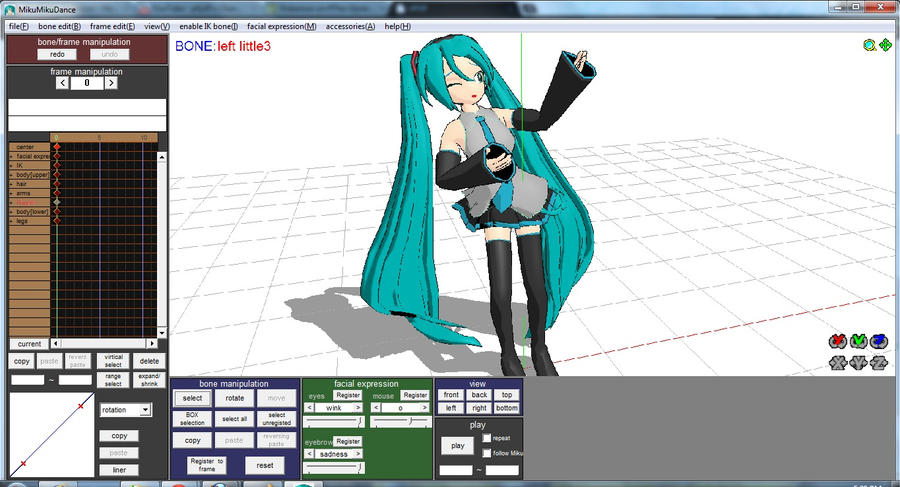Switch camera to front view
Image resolution: width=900 pixels, height=487 pixels.
pos(451,395)
